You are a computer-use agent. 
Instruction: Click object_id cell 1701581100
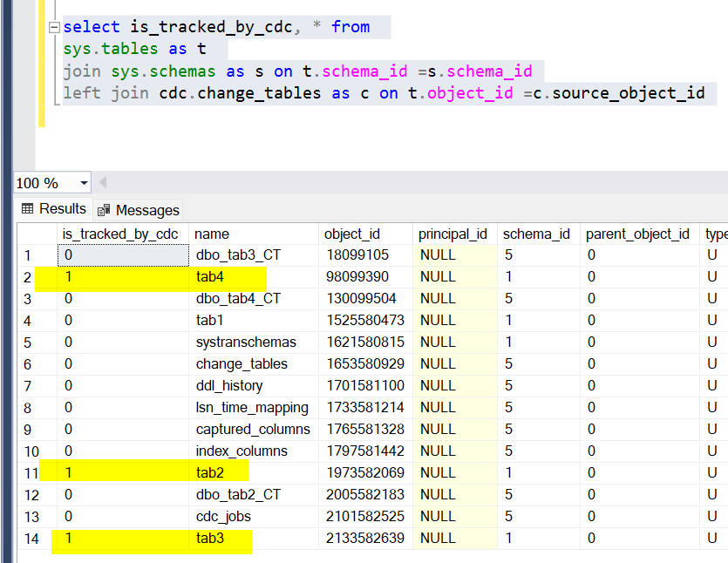(x=365, y=386)
